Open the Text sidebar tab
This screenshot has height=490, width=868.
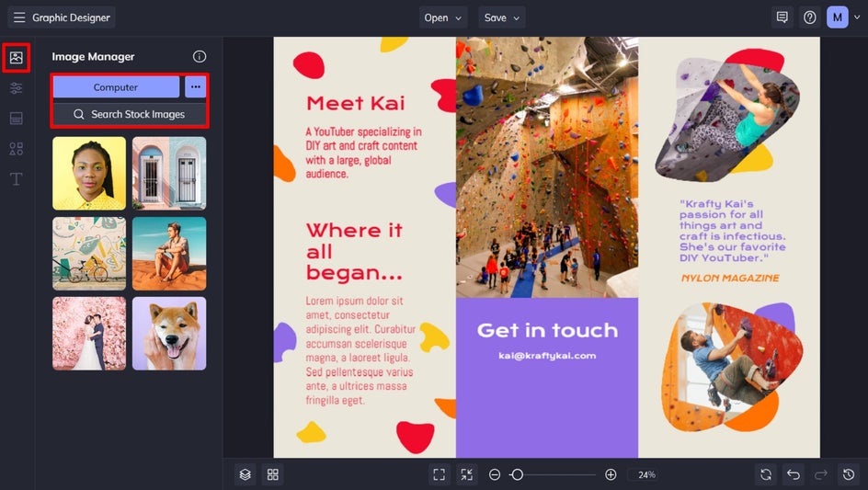tap(16, 179)
